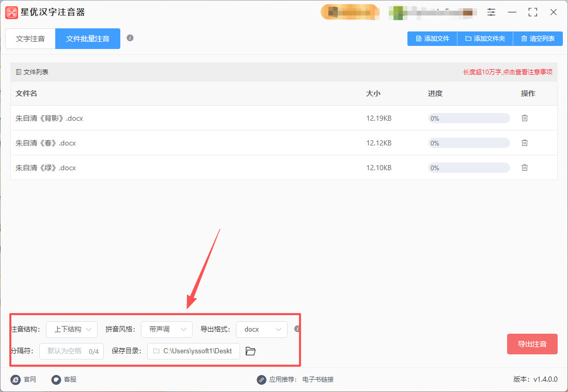Open the 注音结构 dropdown showing 上下结构

click(72, 330)
